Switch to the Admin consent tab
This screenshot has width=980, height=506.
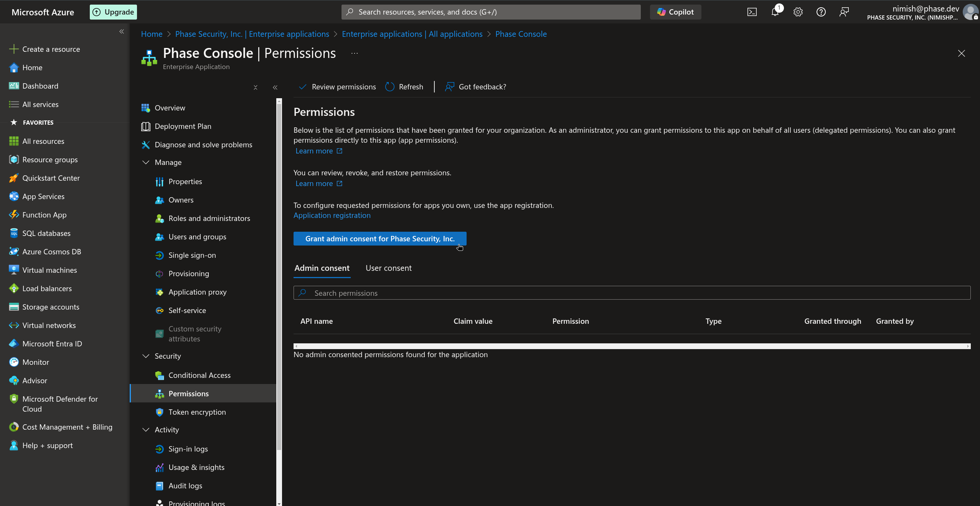point(322,268)
